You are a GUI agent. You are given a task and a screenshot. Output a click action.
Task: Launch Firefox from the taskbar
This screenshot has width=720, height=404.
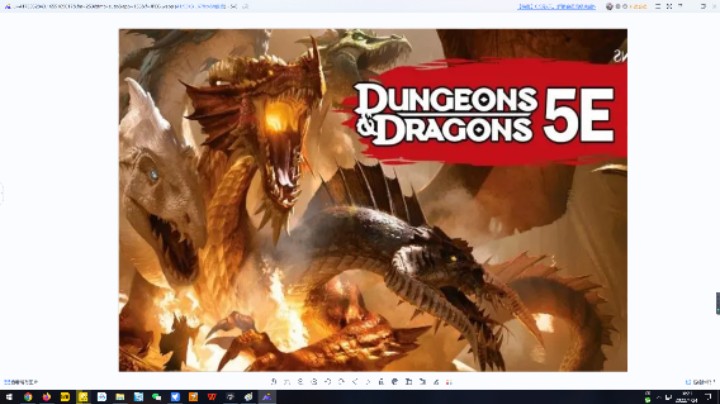(x=46, y=397)
